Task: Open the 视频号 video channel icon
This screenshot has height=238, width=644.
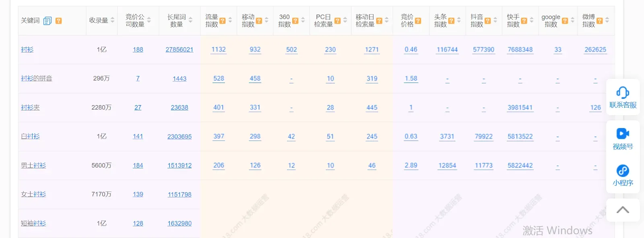Action: click(x=623, y=134)
